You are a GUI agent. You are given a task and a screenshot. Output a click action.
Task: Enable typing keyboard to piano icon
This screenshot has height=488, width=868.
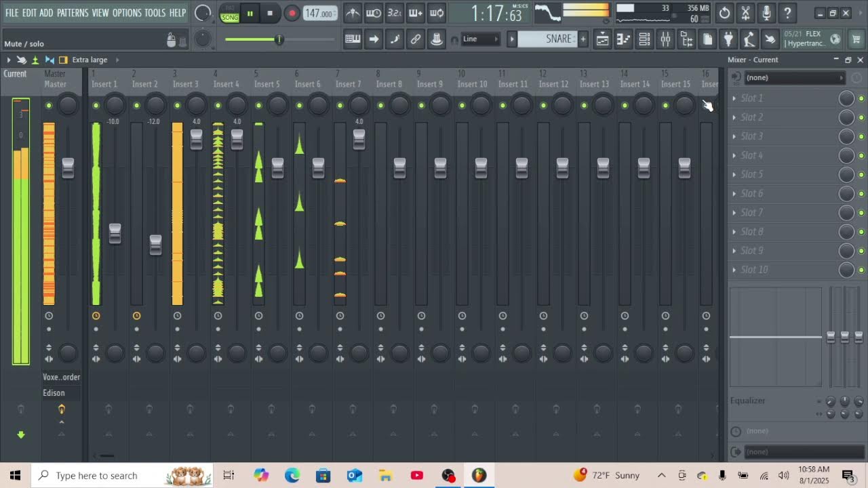pos(353,39)
